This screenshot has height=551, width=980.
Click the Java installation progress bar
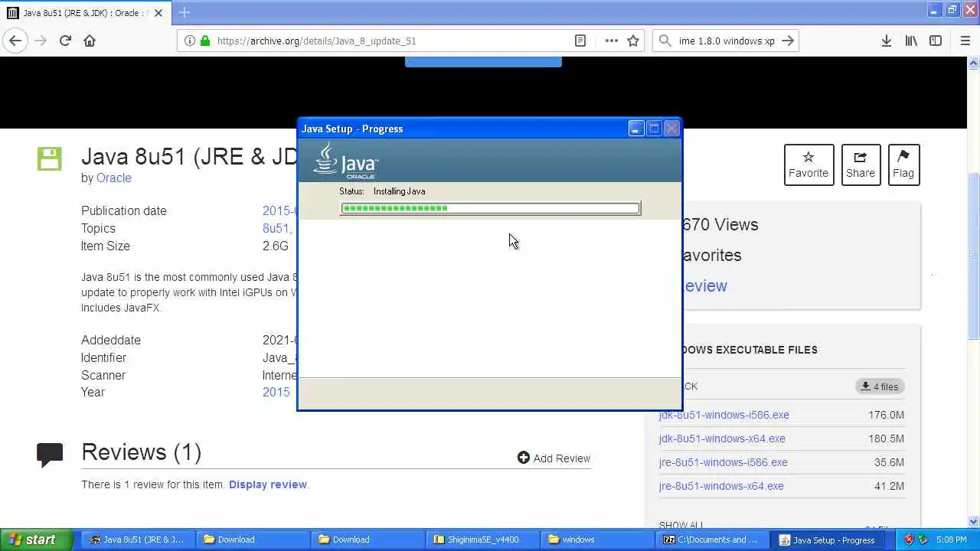(x=490, y=208)
